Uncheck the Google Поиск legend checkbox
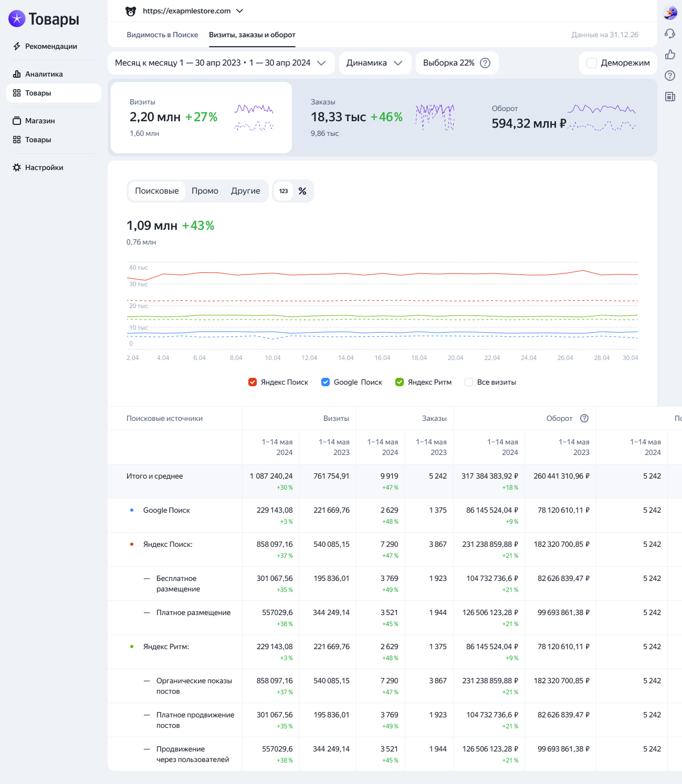 tap(326, 382)
